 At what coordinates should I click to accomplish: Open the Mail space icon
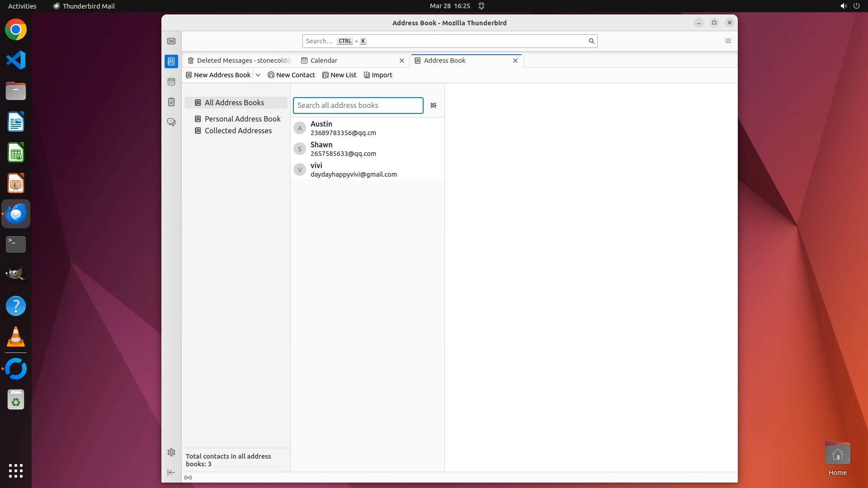point(171,41)
